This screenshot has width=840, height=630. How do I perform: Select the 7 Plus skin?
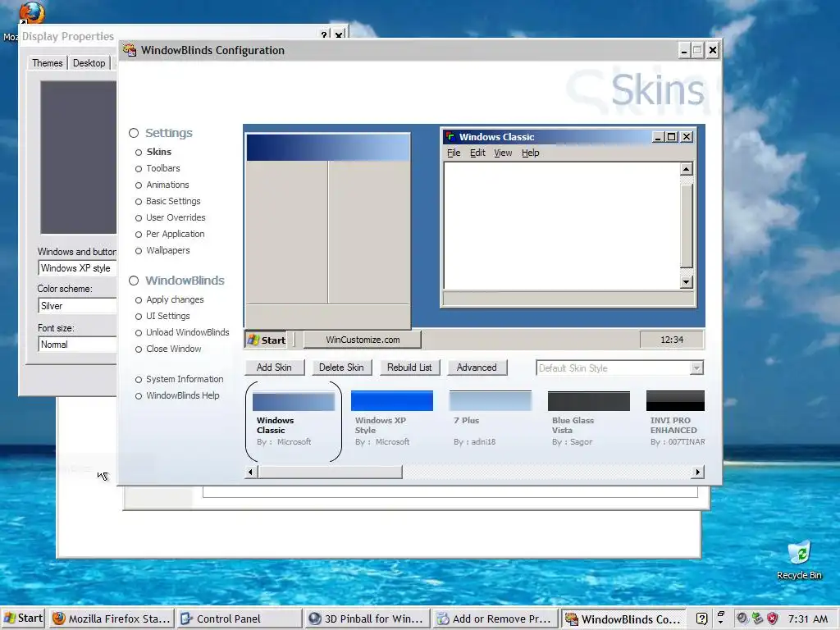tap(491, 419)
